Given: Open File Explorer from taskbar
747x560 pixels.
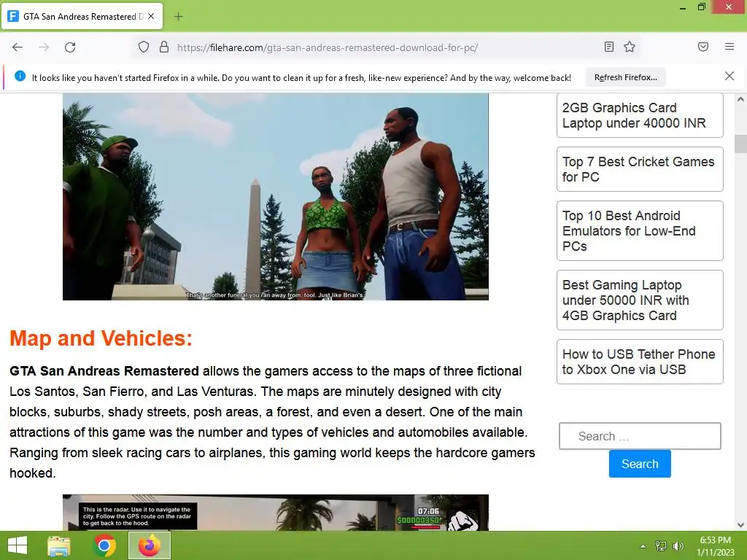Looking at the screenshot, I should pyautogui.click(x=59, y=545).
